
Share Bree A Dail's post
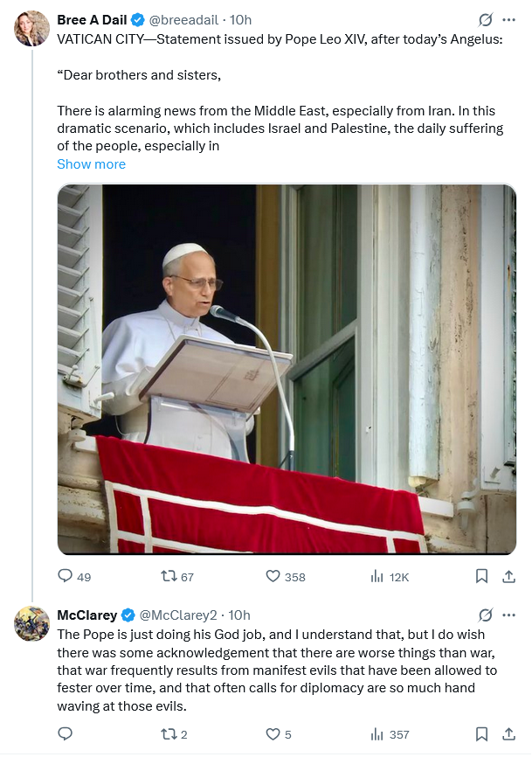[x=508, y=576]
